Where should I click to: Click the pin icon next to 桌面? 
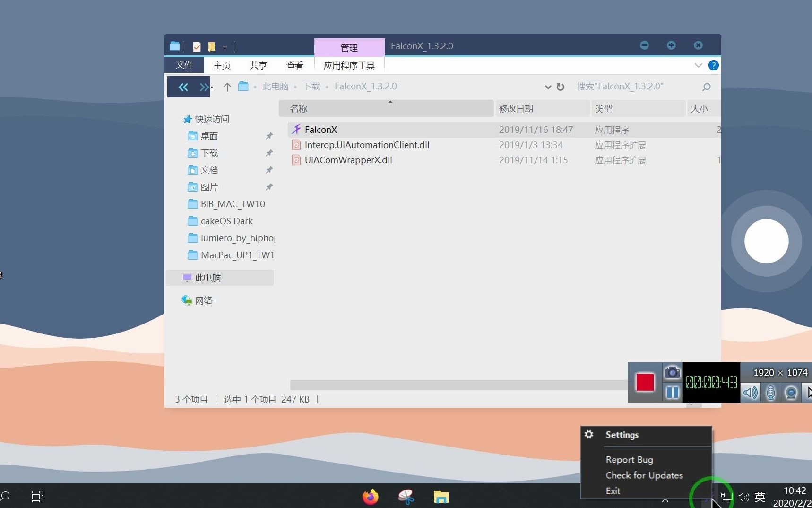pos(269,136)
